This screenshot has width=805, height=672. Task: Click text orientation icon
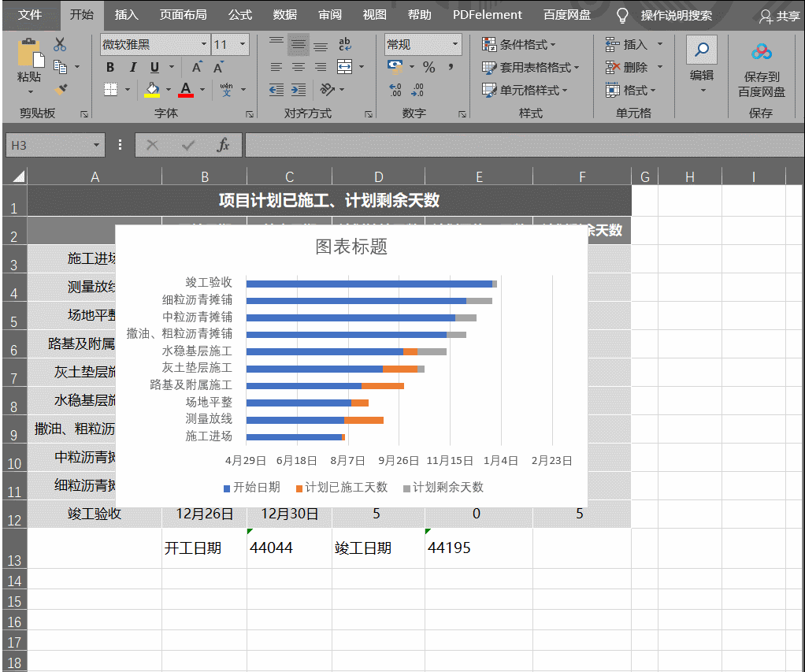click(x=327, y=90)
